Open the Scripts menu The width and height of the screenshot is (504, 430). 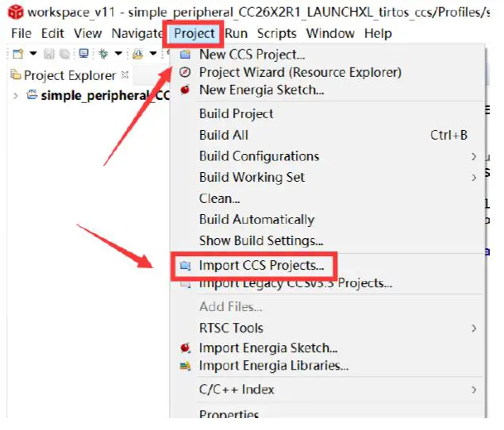tap(277, 33)
